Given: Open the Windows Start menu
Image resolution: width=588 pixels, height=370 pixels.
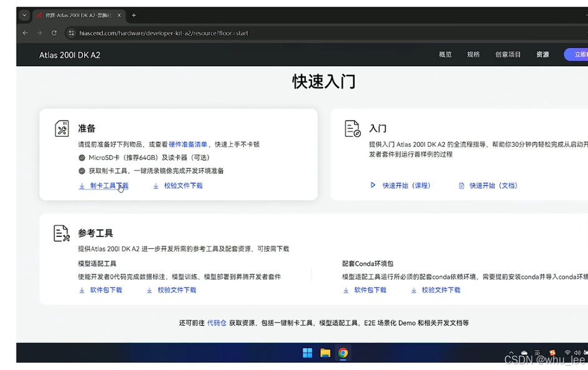Looking at the screenshot, I should pos(308,353).
